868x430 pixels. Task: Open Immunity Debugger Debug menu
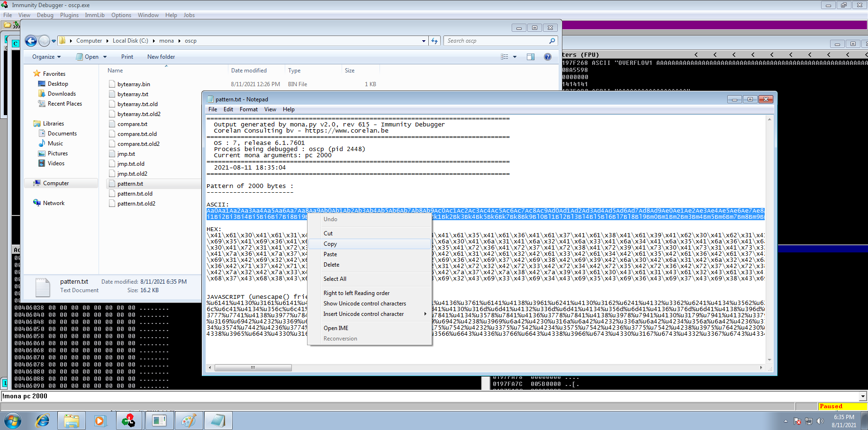[x=45, y=15]
